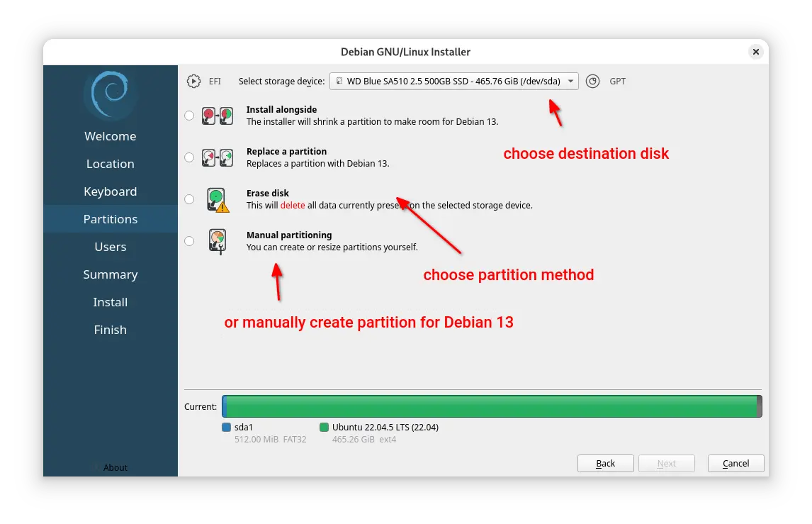Click the EFI boot icon
This screenshot has height=524, width=812.
point(193,81)
